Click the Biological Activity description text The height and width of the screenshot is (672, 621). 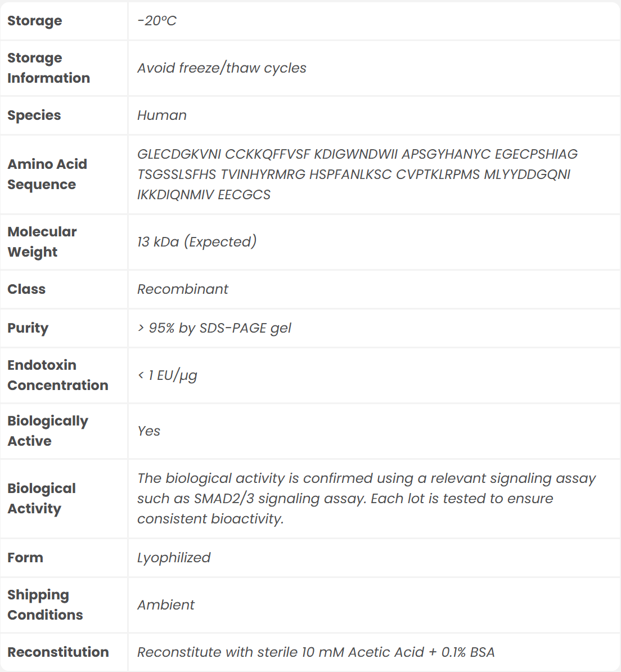[x=366, y=499]
